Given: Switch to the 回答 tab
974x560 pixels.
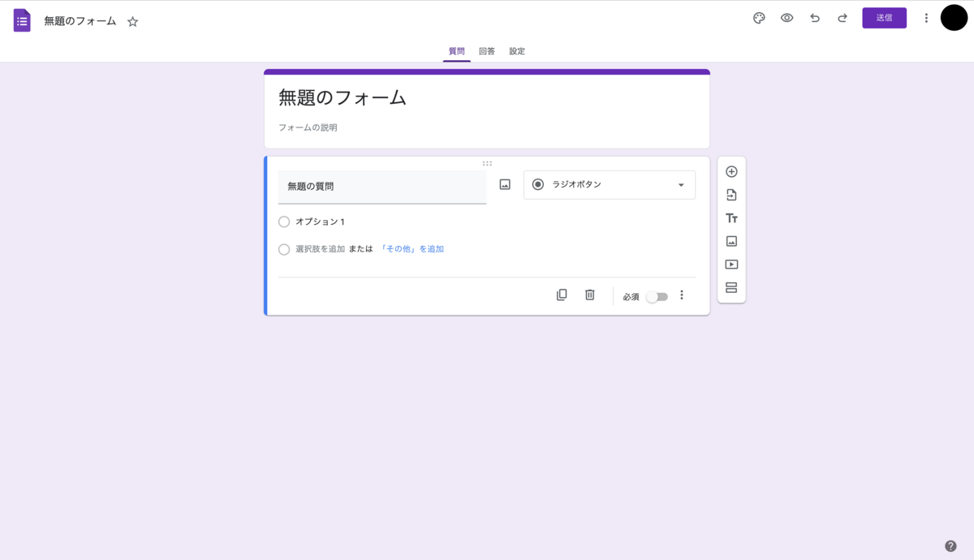Looking at the screenshot, I should point(487,51).
